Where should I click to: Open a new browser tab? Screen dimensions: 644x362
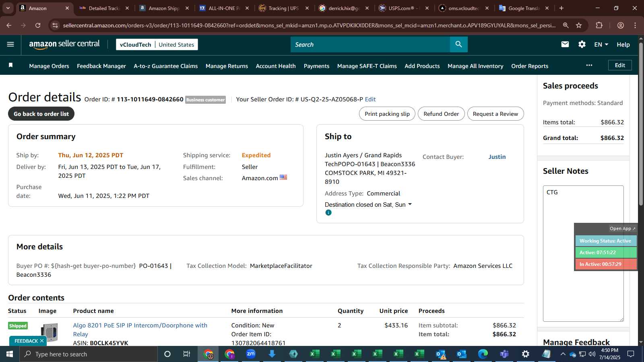coord(561,8)
